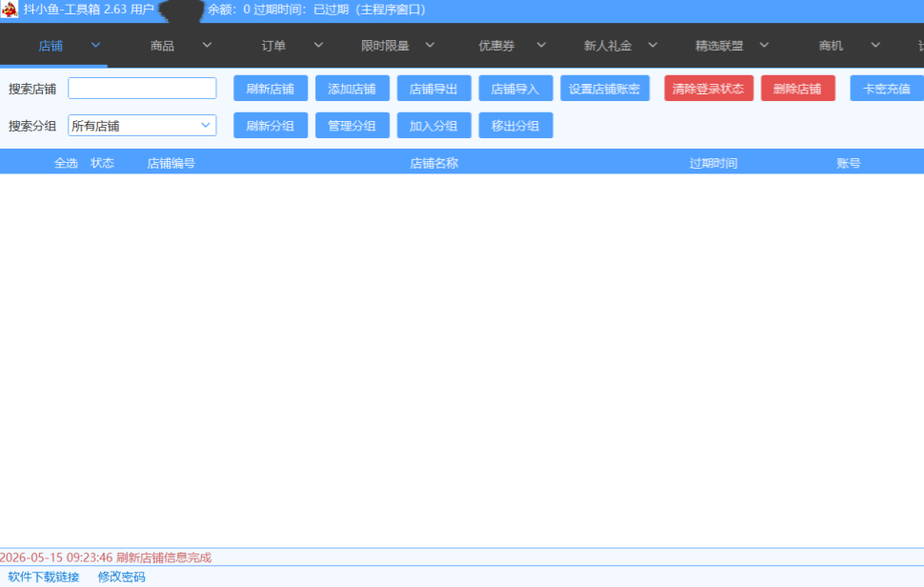Expand the 限时限量 chevron
Screen dimensions: 924x587
(x=431, y=45)
